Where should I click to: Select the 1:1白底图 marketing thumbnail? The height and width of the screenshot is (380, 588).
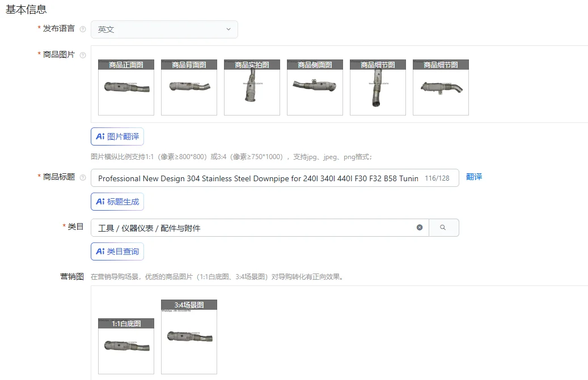(126, 346)
